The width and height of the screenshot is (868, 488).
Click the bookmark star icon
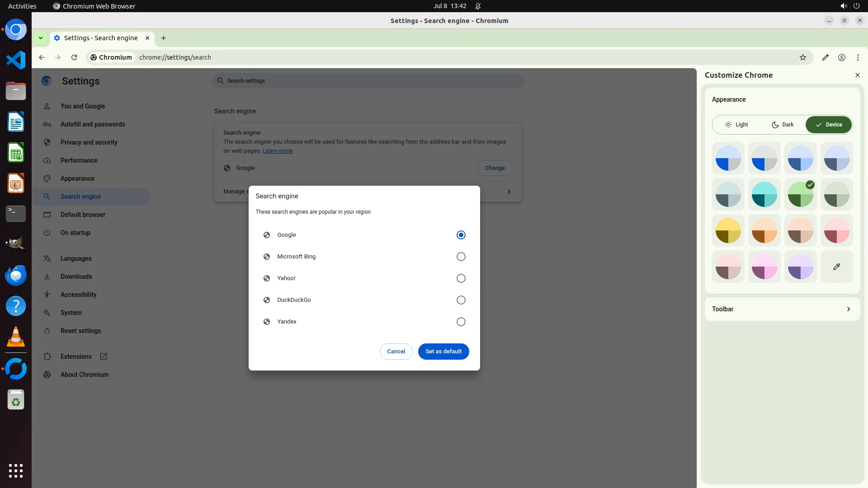tap(802, 57)
